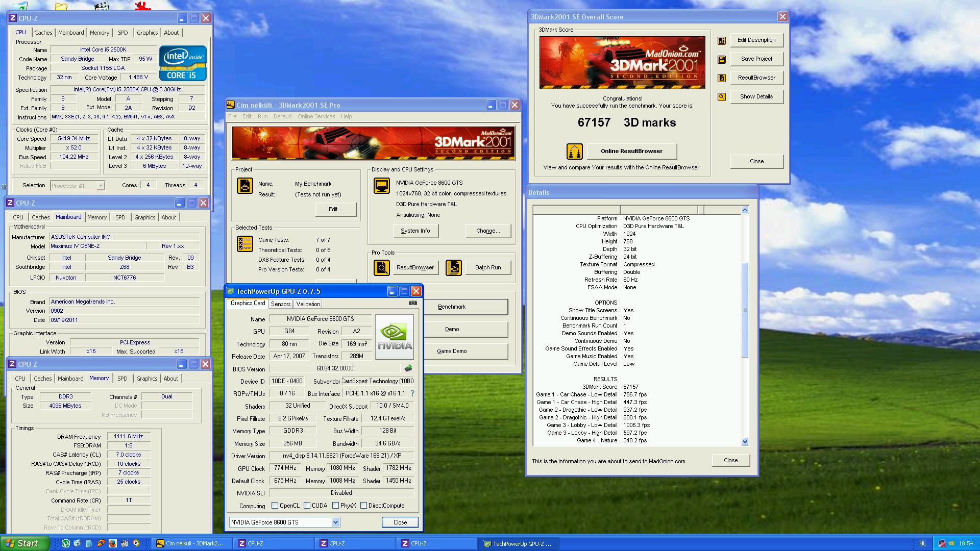
Task: Click the Selected Tests checklist icon
Action: coord(245,244)
